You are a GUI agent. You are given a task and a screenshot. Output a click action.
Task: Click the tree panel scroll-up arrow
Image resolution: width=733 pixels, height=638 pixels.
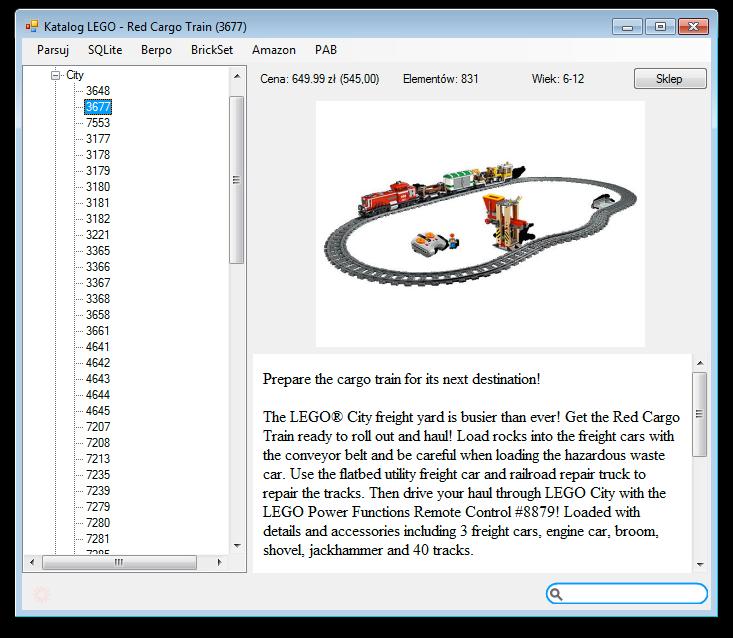[x=237, y=76]
